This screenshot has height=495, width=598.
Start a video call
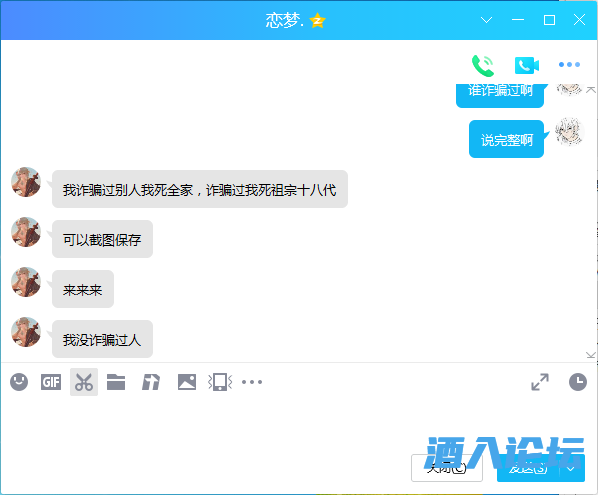tap(527, 66)
